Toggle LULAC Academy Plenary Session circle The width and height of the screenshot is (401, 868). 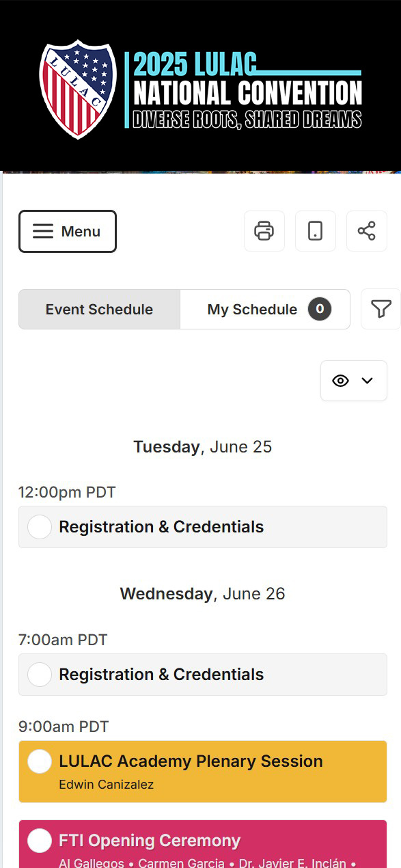[x=40, y=761]
